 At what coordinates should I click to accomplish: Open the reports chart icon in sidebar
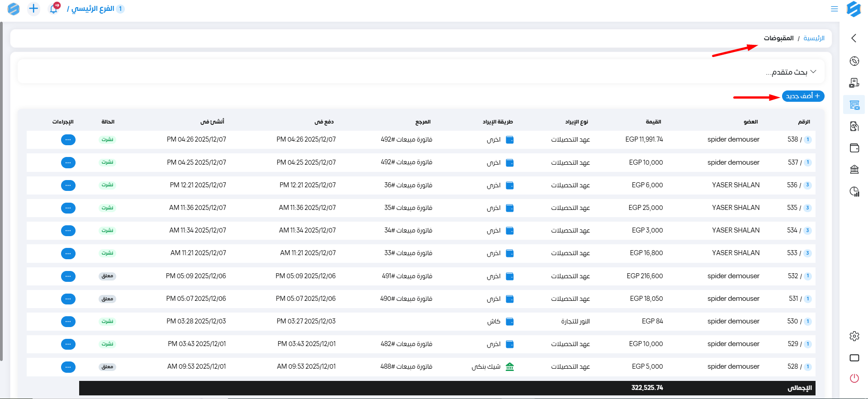point(854,191)
